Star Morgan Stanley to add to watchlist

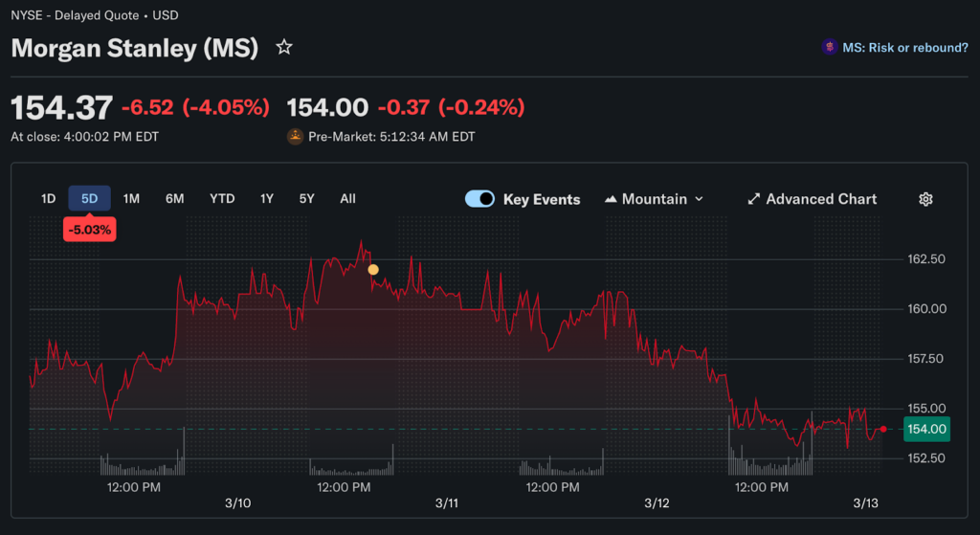(284, 47)
